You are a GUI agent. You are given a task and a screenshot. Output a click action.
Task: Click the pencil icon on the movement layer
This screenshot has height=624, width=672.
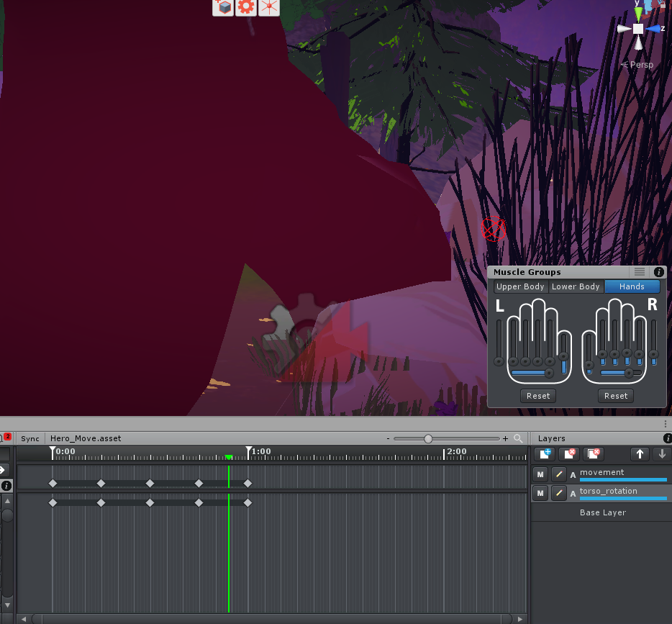coord(558,474)
